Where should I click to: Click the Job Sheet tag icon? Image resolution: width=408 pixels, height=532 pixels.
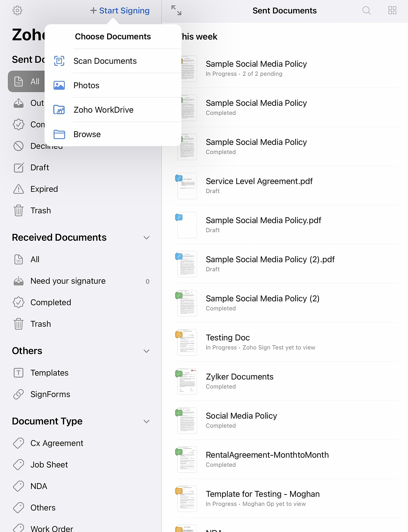[x=19, y=465]
